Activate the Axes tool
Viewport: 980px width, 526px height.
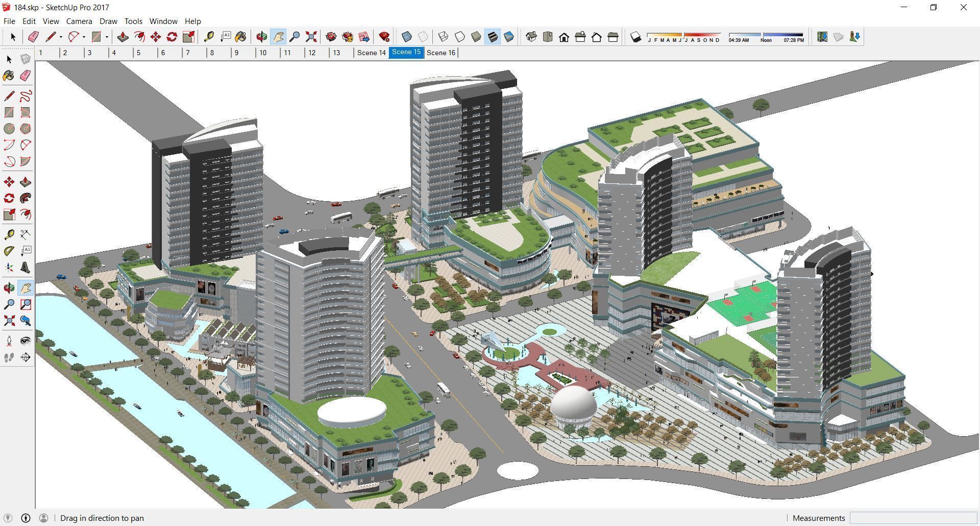pos(9,268)
